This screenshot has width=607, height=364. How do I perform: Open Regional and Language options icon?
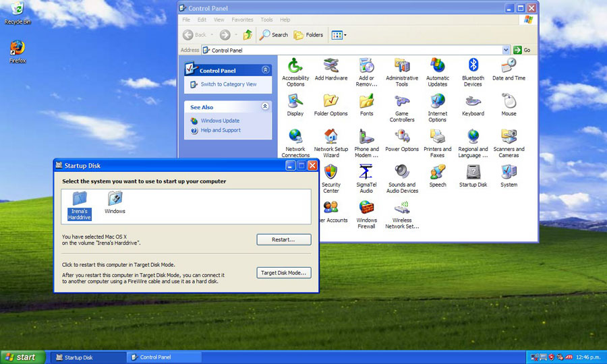tap(473, 143)
